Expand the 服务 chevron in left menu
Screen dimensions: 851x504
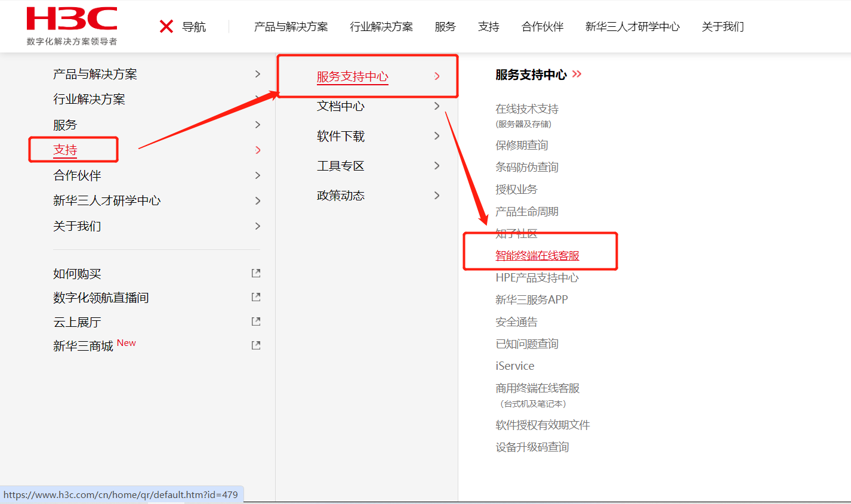[x=258, y=125]
